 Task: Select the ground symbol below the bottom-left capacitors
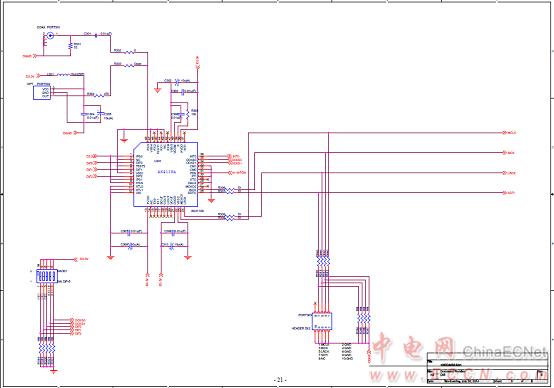(x=111, y=258)
